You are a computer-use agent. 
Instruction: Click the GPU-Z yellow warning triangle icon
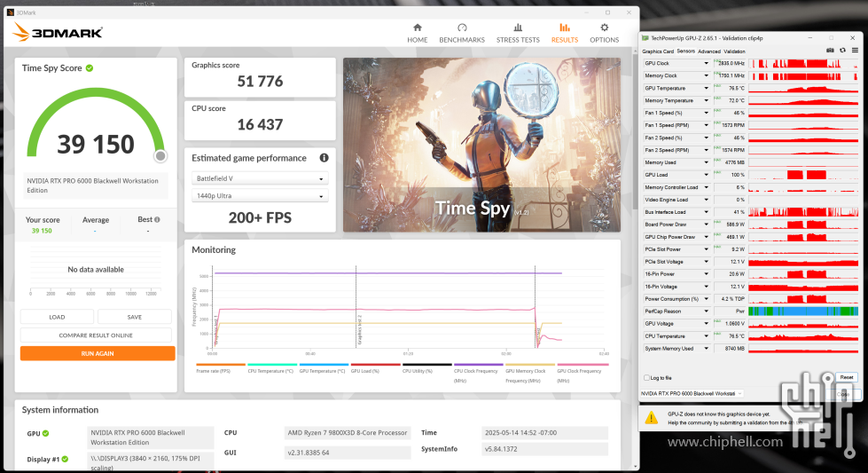point(652,418)
